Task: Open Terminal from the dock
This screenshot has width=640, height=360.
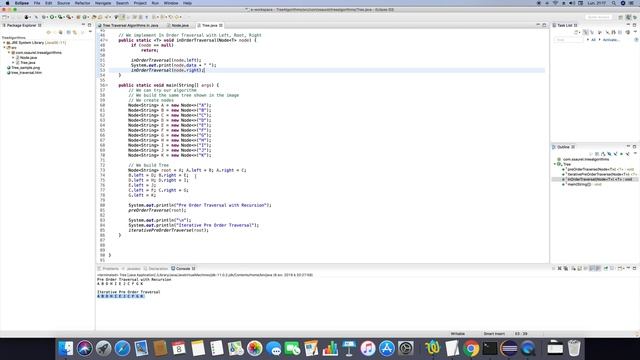Action: coord(490,349)
